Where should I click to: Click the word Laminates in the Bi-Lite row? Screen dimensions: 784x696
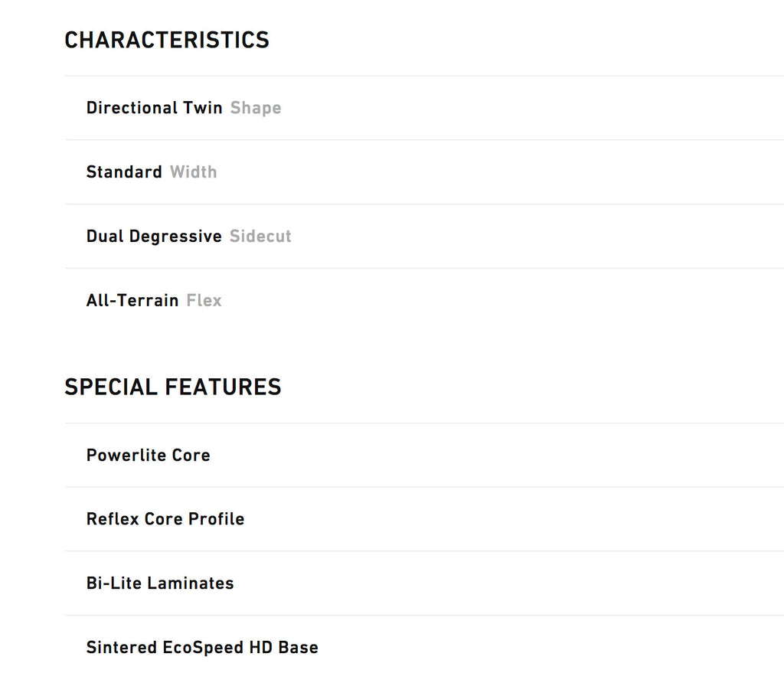pyautogui.click(x=191, y=583)
